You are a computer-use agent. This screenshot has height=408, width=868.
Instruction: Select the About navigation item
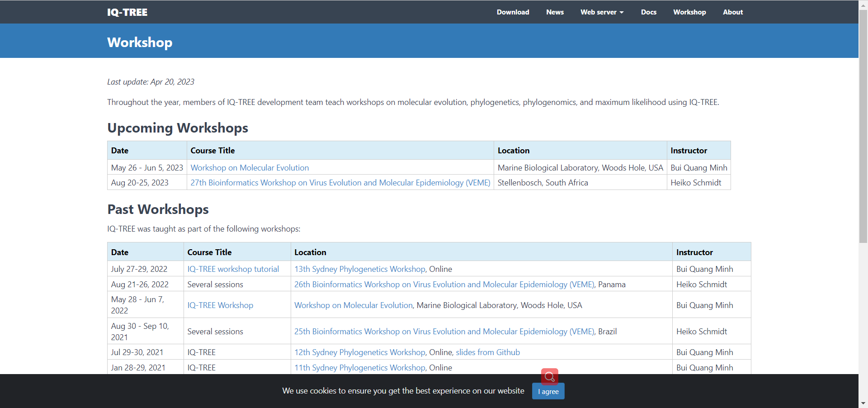[x=732, y=12]
